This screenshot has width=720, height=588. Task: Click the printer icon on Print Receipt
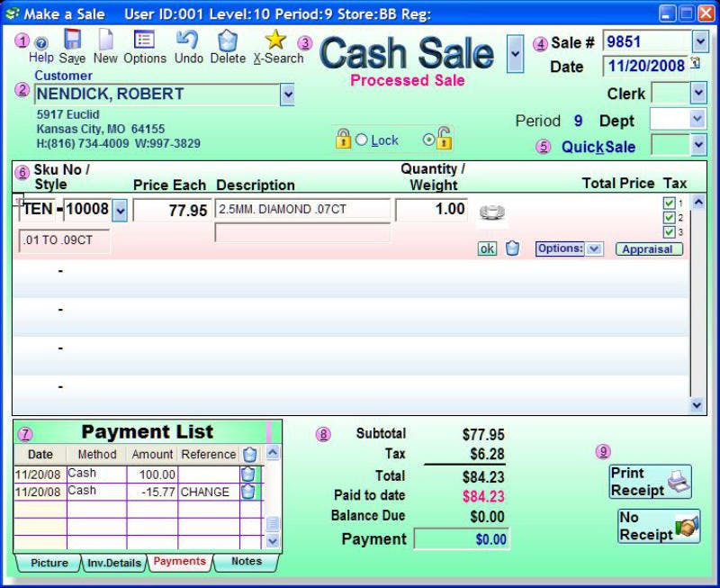click(x=679, y=482)
